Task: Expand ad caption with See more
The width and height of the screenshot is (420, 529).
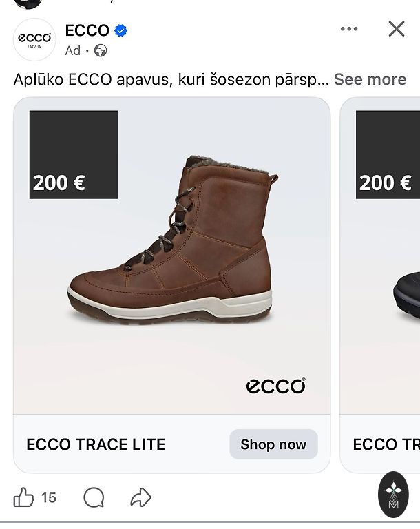Action: click(370, 79)
